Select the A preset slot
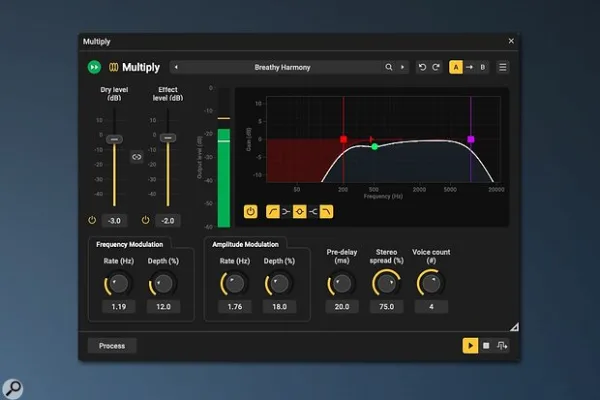Image resolution: width=600 pixels, height=400 pixels. coord(456,67)
